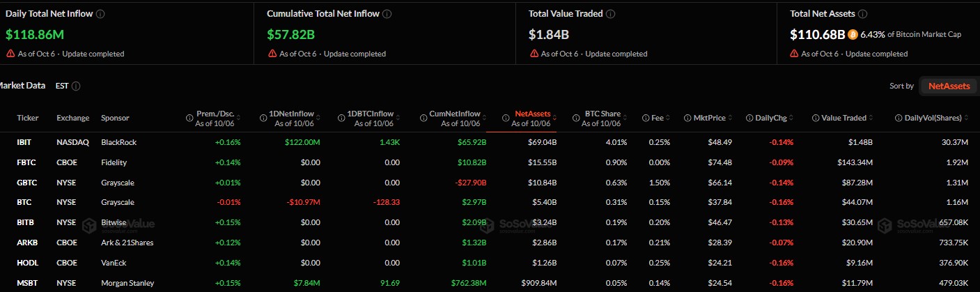Open the HODL ticker row
980x292 pixels.
click(x=490, y=263)
